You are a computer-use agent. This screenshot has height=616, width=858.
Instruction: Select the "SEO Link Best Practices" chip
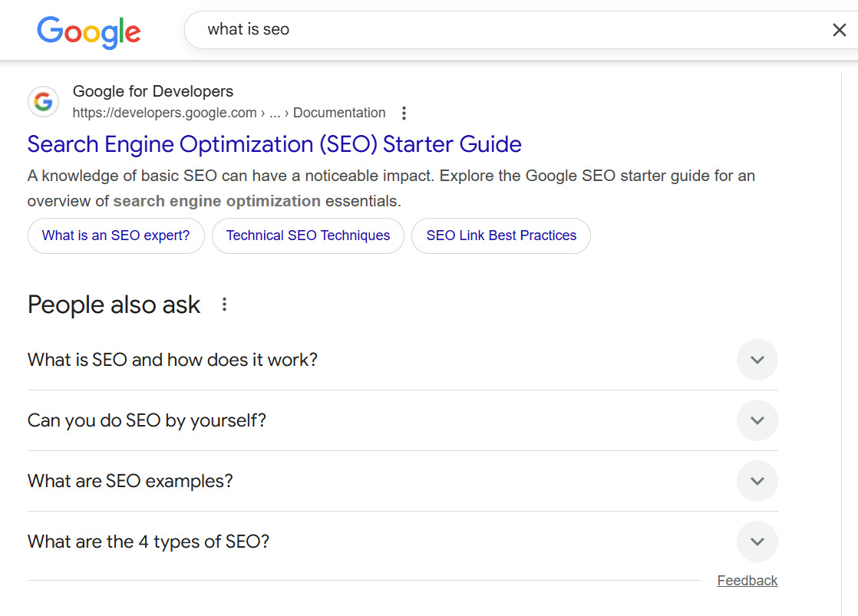click(x=500, y=236)
